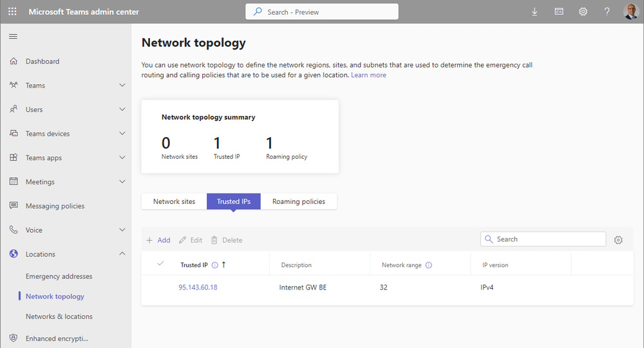Viewport: 644px width, 348px height.
Task: Expand the Voice chevron
Action: [122, 230]
